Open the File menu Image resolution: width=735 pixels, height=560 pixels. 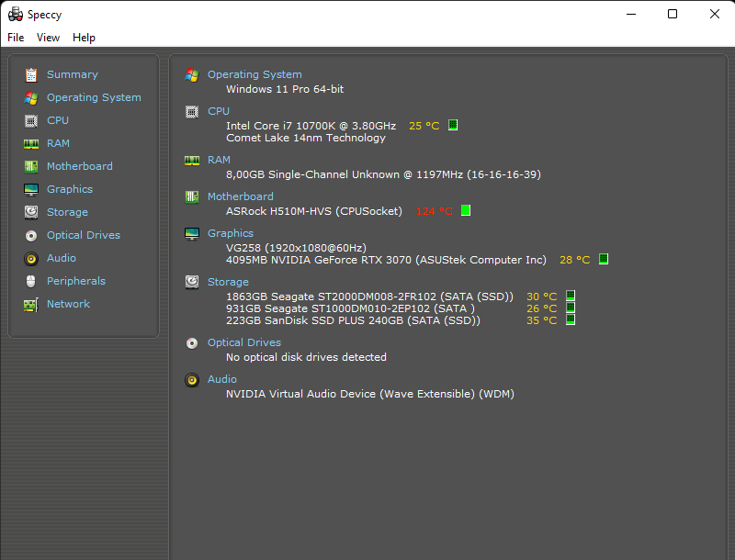(x=16, y=38)
